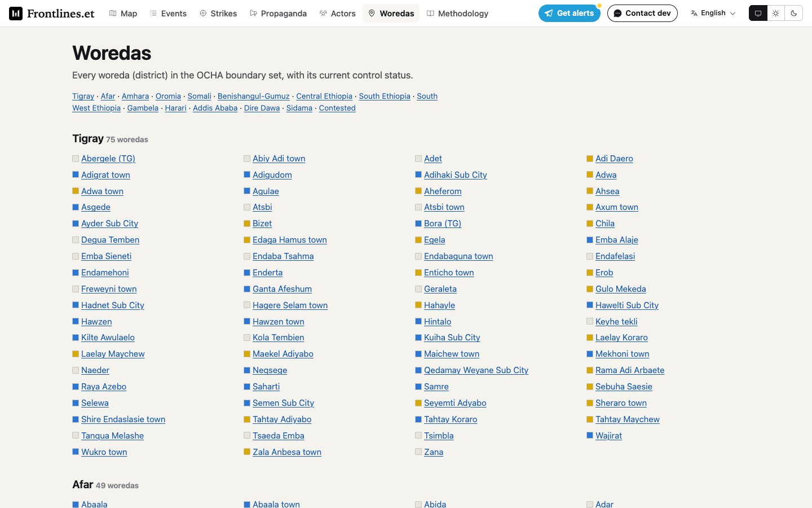Image resolution: width=812 pixels, height=508 pixels.
Task: Click the Frontlines.et logo icon
Action: (x=16, y=14)
